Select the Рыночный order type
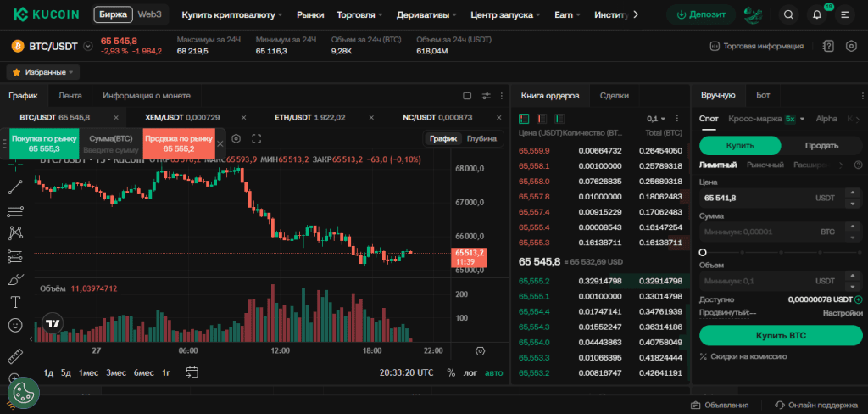This screenshot has width=868, height=414. coord(765,165)
